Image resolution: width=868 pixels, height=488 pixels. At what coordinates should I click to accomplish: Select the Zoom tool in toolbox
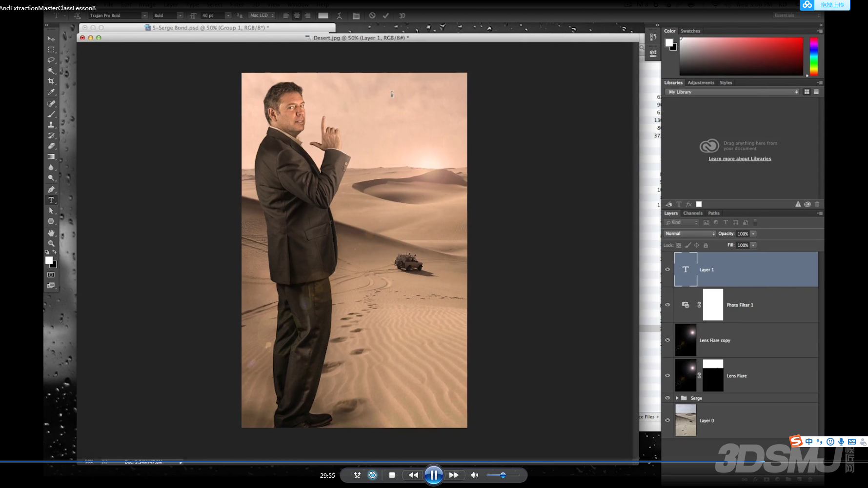[51, 243]
